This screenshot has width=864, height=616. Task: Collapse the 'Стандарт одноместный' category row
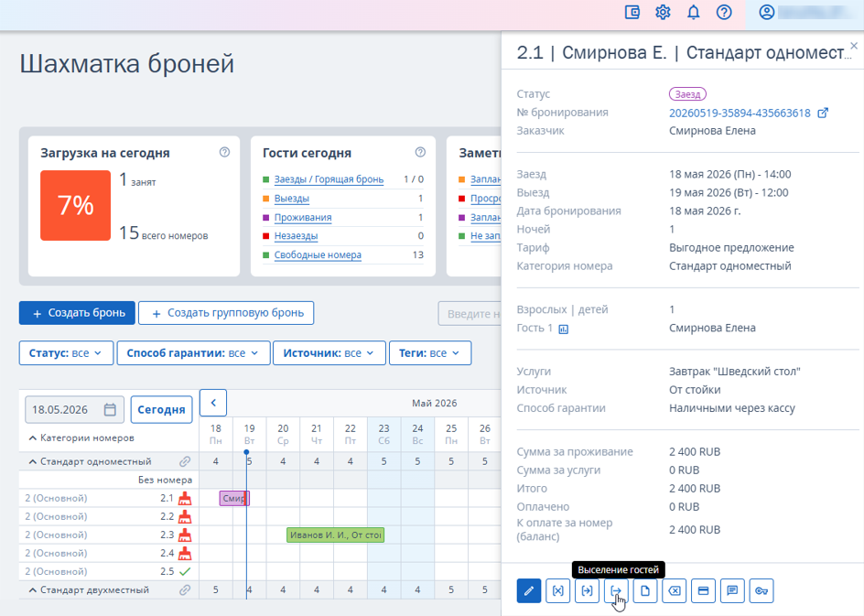tap(33, 461)
